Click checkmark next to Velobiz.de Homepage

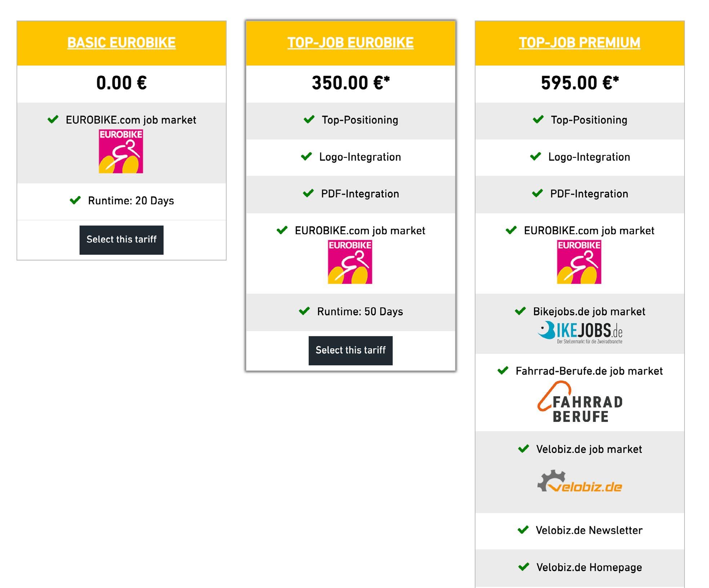(x=523, y=567)
